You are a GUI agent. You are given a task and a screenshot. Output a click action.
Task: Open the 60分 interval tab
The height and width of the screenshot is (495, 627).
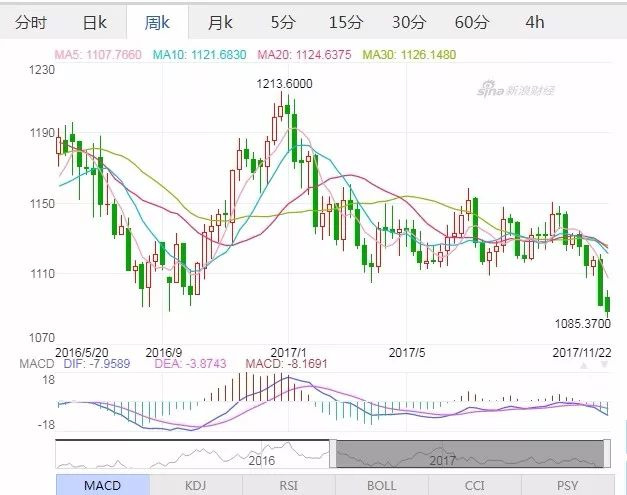(x=471, y=22)
